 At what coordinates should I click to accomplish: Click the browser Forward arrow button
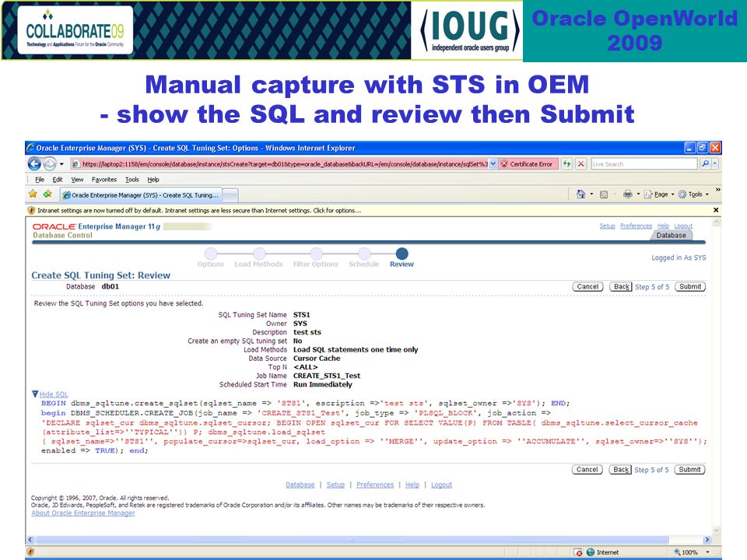[50, 164]
